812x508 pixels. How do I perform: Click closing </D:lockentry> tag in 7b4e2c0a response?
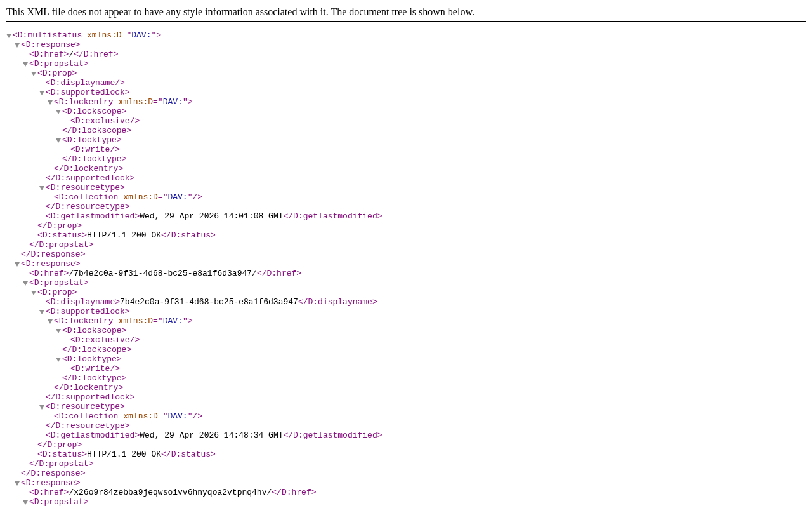click(88, 387)
